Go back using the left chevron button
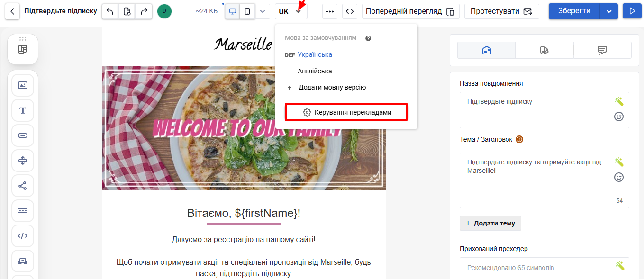 [x=13, y=11]
